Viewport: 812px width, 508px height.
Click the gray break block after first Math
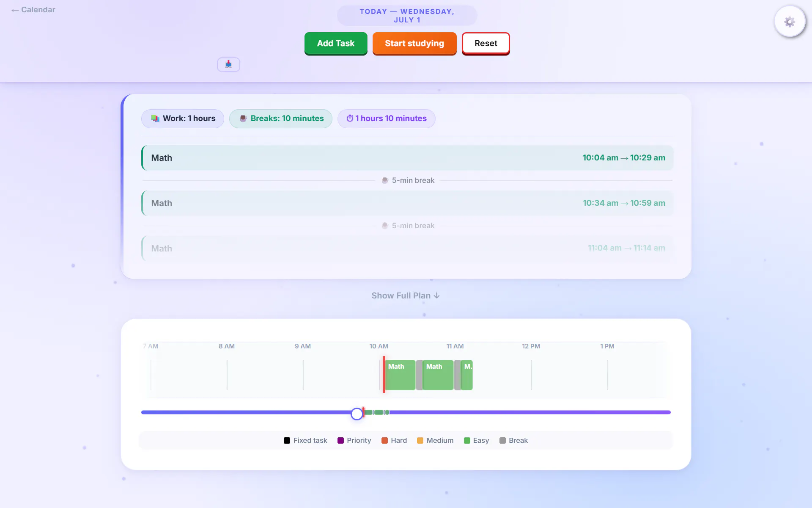point(419,375)
